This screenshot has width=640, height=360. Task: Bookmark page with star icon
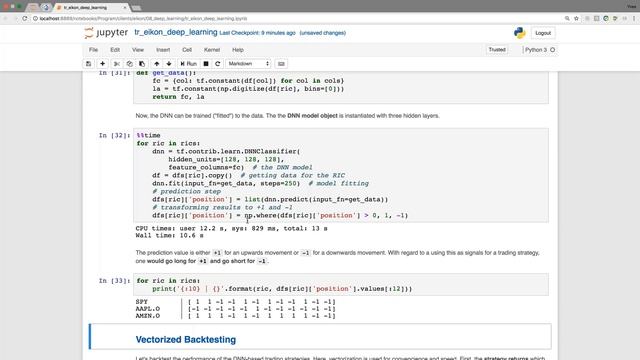click(x=576, y=18)
